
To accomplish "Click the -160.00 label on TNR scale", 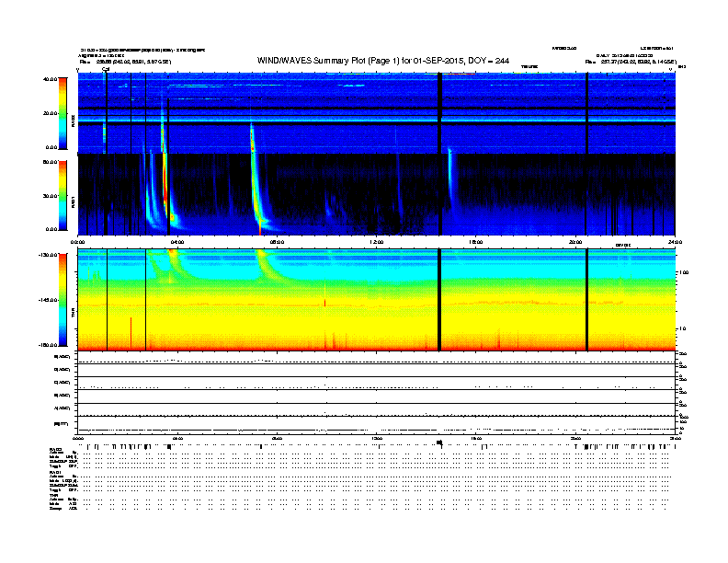I will pos(48,345).
